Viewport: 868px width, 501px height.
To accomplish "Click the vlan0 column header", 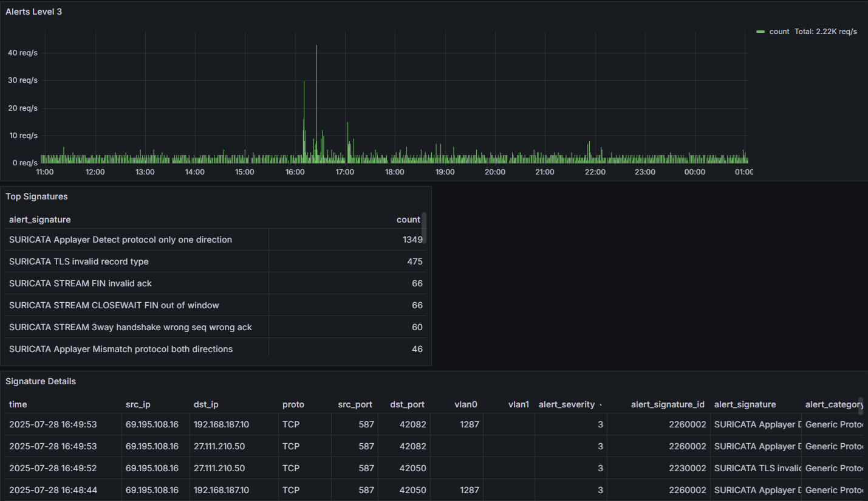I will 466,404.
